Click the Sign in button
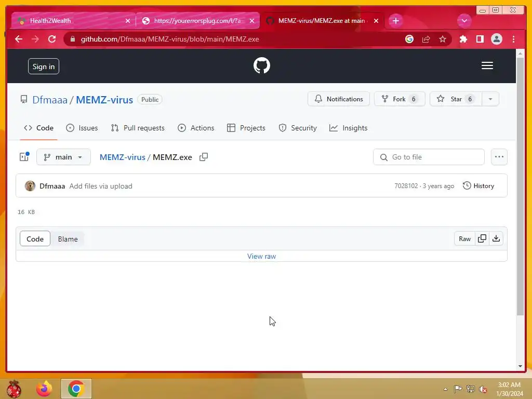The image size is (532, 399). [x=44, y=66]
